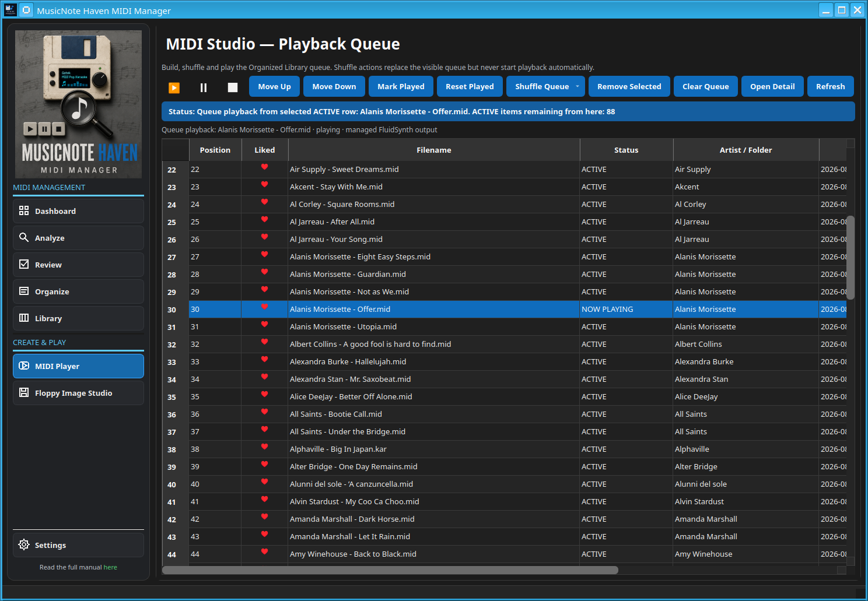Remove the selected queue item
This screenshot has width=868, height=601.
pos(629,86)
